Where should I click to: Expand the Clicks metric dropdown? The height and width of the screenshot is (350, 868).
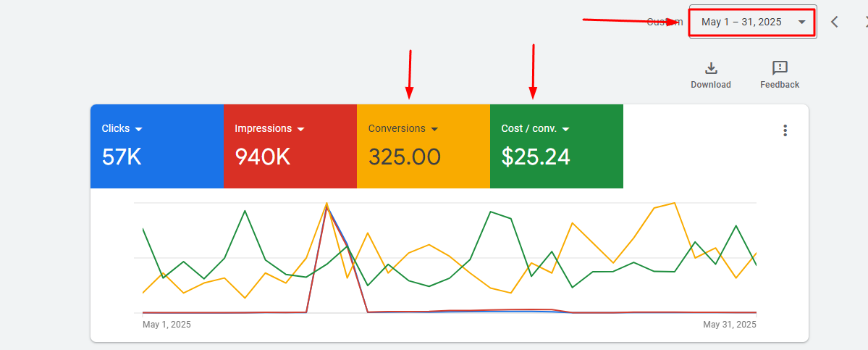tap(138, 129)
